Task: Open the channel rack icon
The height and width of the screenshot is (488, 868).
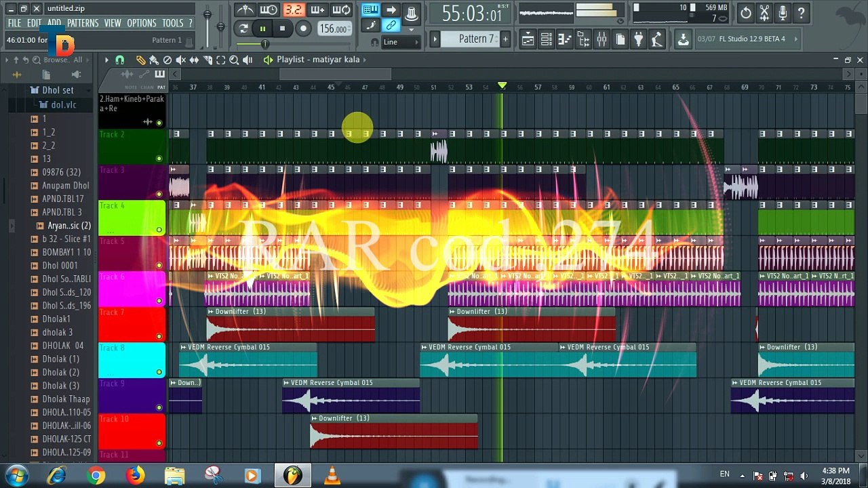Action: (x=546, y=39)
